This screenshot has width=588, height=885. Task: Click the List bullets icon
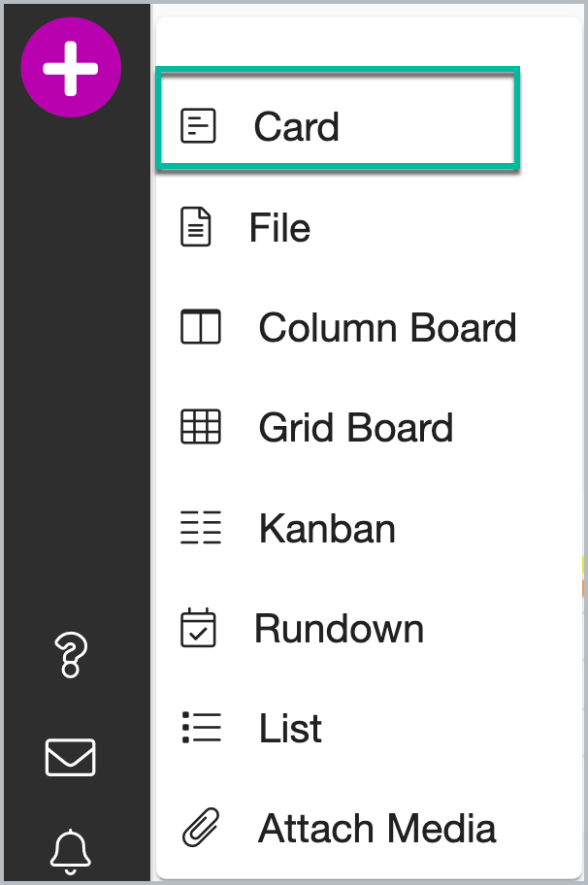pos(201,728)
